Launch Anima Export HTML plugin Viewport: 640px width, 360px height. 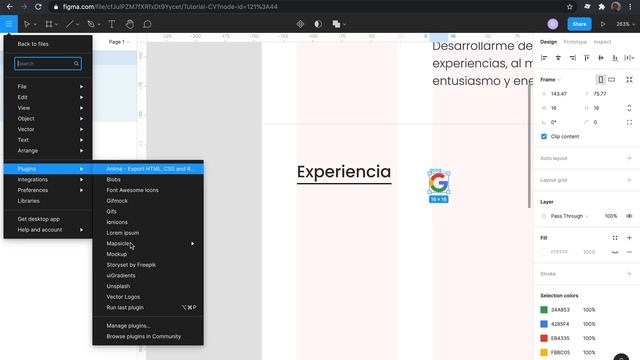(148, 169)
